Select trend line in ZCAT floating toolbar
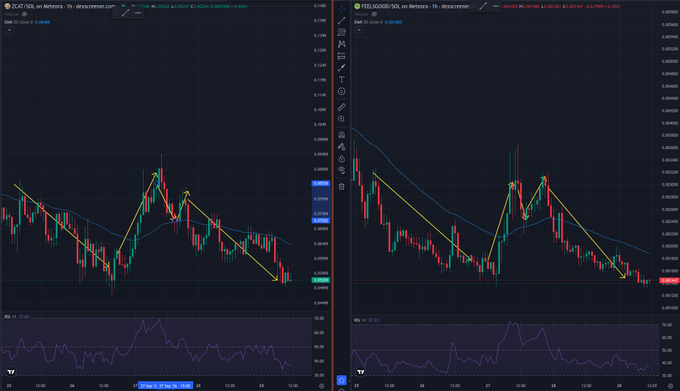Screen dimensions: 680x391 [x=126, y=13]
